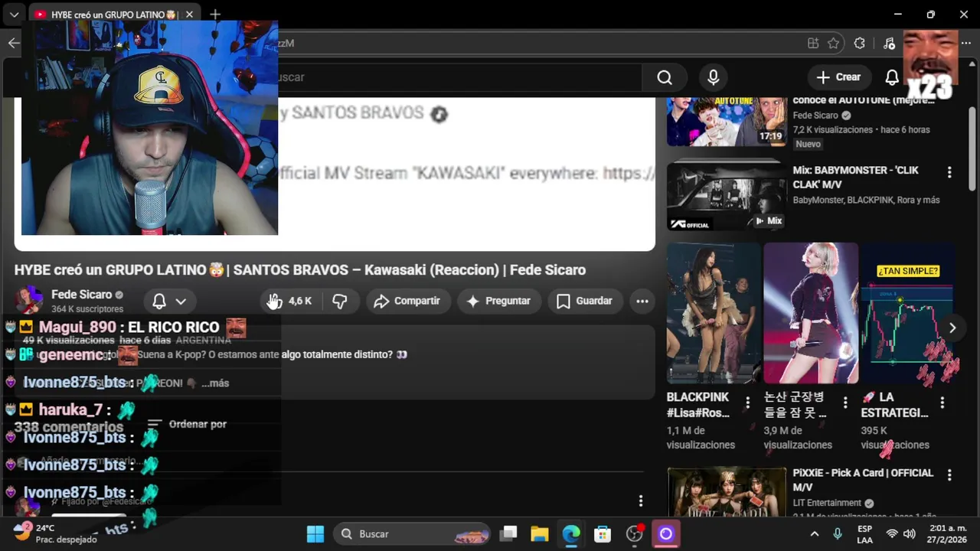Click the Crear button
Viewport: 980px width, 551px height.
(838, 77)
